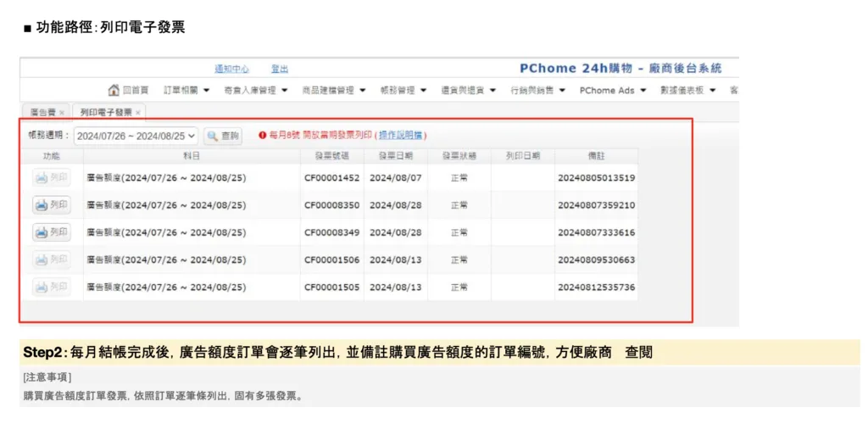This screenshot has height=424, width=868.
Task: Click the 發票日期 column header
Action: [x=395, y=156]
